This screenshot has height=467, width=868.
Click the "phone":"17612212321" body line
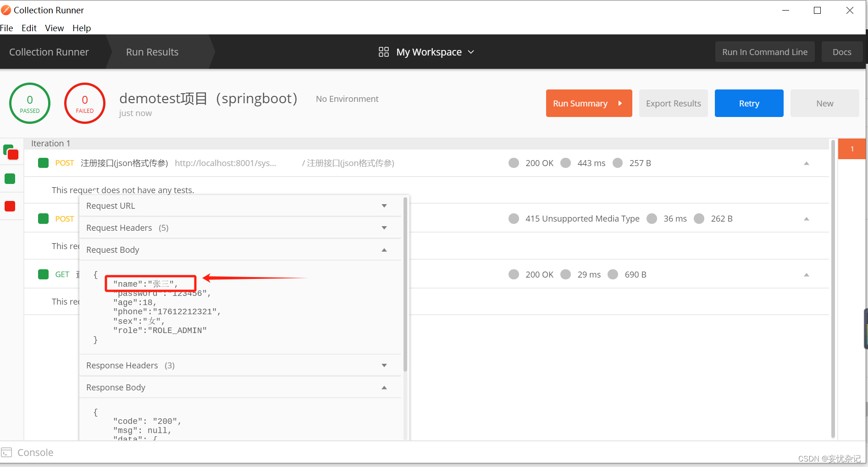point(167,311)
